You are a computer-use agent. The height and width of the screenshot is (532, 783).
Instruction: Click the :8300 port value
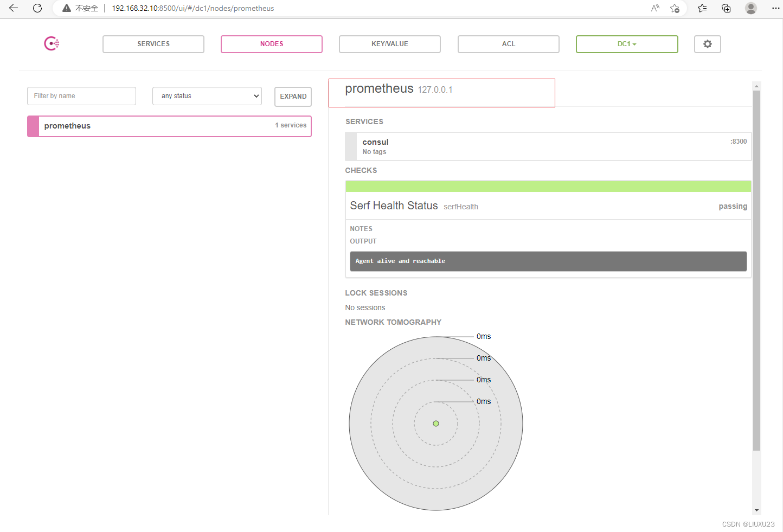click(x=739, y=142)
